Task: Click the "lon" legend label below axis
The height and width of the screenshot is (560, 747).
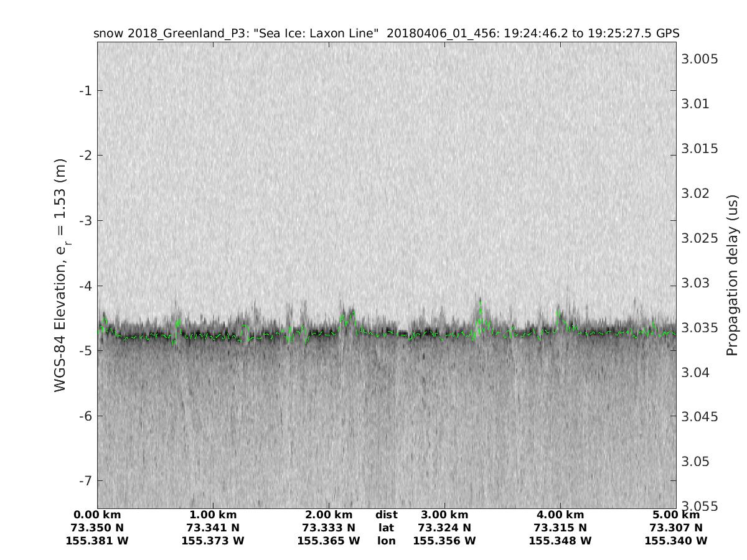Action: (386, 541)
